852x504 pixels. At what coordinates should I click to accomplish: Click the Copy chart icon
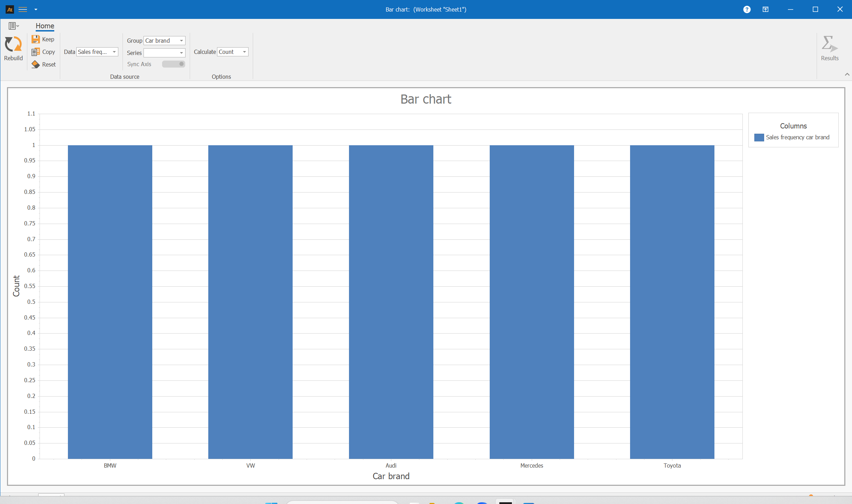tap(35, 52)
